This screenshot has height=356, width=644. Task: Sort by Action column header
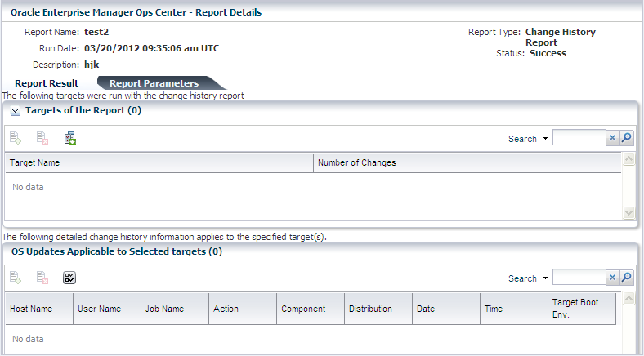click(x=243, y=309)
